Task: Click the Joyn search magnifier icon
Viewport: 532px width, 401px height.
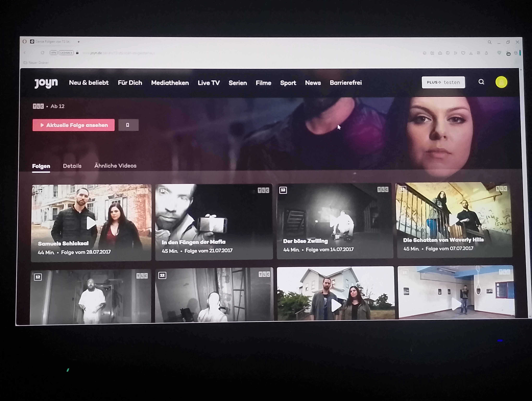Action: click(x=481, y=82)
